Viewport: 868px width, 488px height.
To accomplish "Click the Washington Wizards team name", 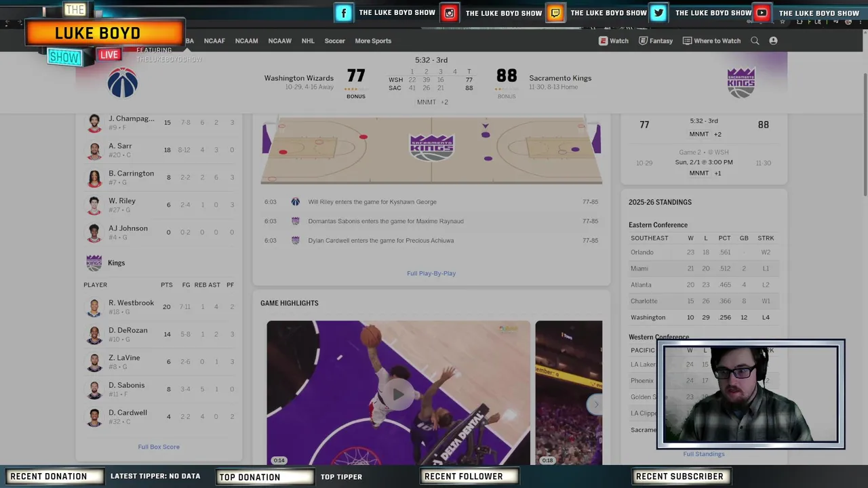I will coord(299,78).
